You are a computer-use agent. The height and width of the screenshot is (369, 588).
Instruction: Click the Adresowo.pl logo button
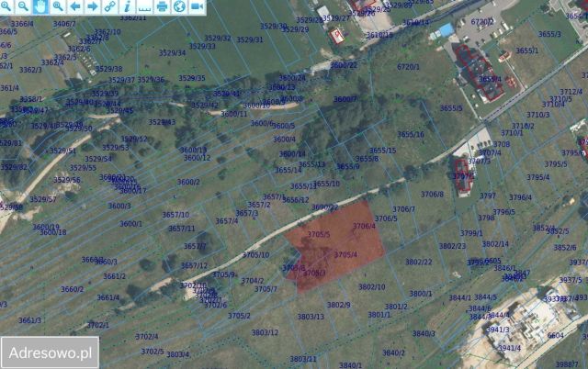pos(50,352)
